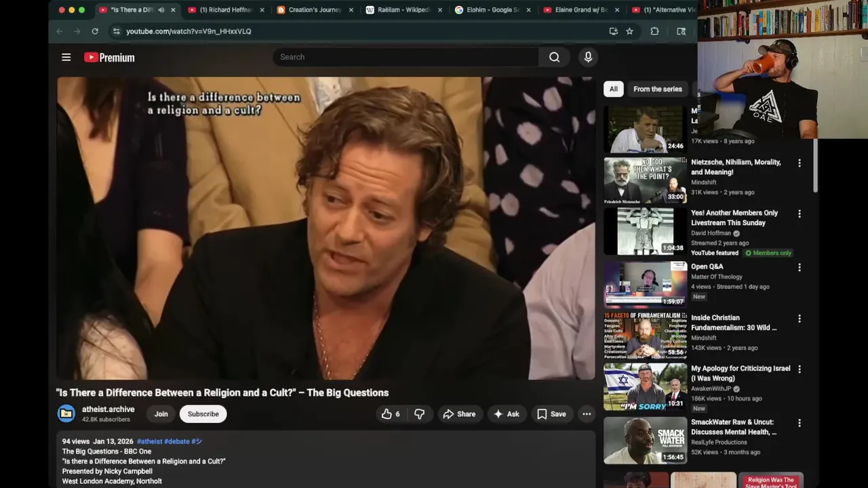The image size is (868, 488).
Task: Open the atheist.archive channel avatar
Action: tap(66, 413)
